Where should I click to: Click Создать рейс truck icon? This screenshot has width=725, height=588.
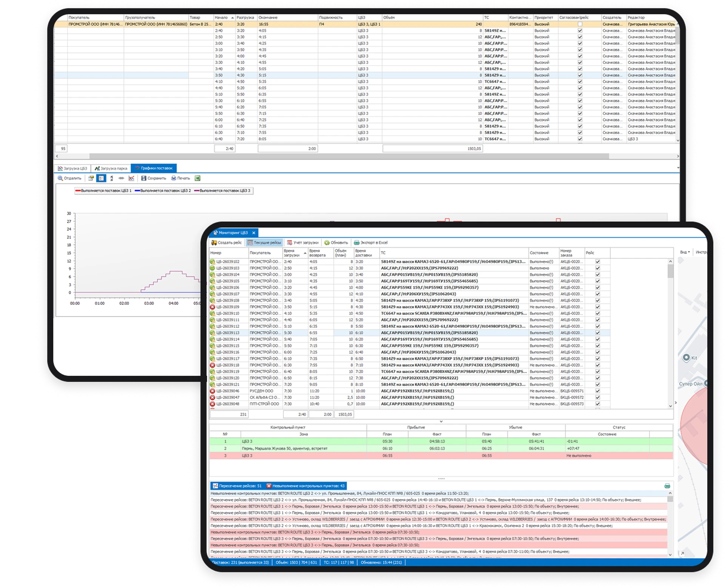214,243
